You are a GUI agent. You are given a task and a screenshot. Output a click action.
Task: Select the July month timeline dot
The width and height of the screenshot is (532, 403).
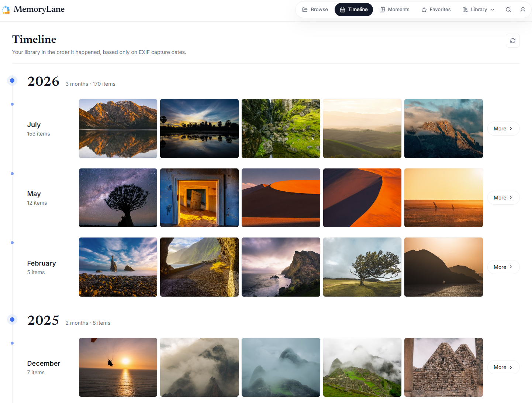pyautogui.click(x=12, y=104)
